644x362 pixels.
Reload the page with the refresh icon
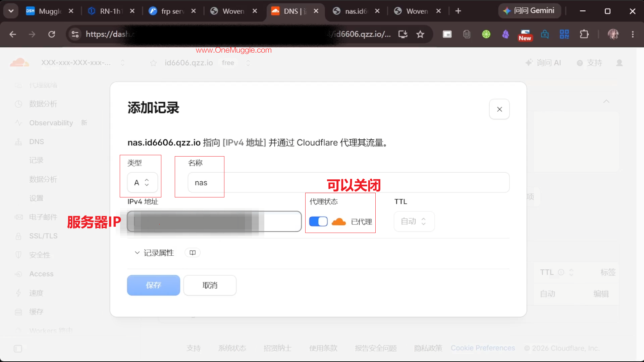tap(51, 34)
